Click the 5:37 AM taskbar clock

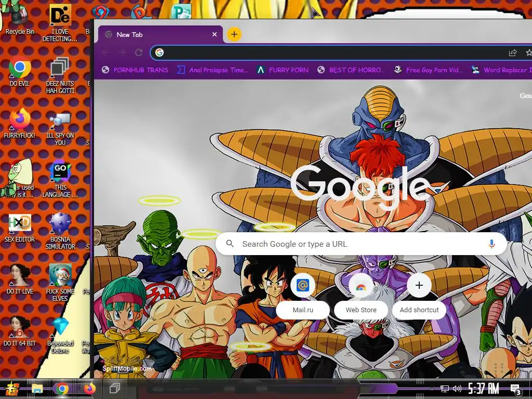click(484, 389)
